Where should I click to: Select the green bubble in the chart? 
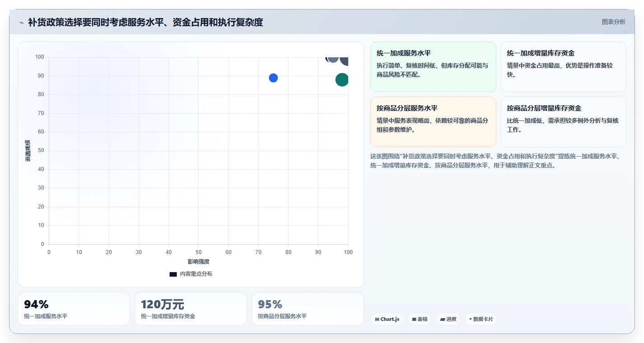click(342, 80)
